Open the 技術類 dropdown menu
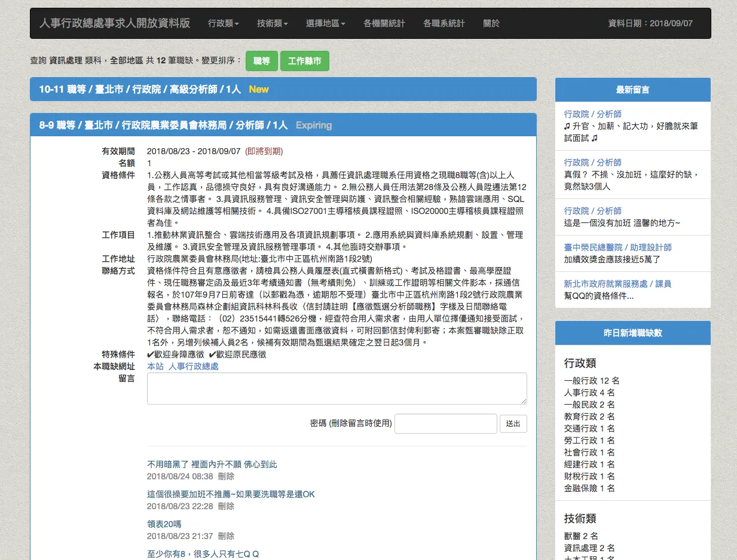Screen dimensions: 737x560 [x=272, y=23]
